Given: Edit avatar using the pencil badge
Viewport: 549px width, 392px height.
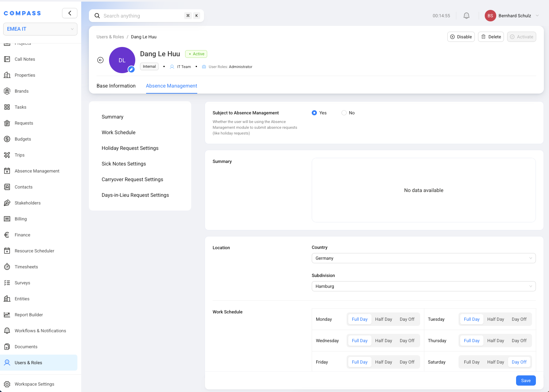Looking at the screenshot, I should [131, 69].
